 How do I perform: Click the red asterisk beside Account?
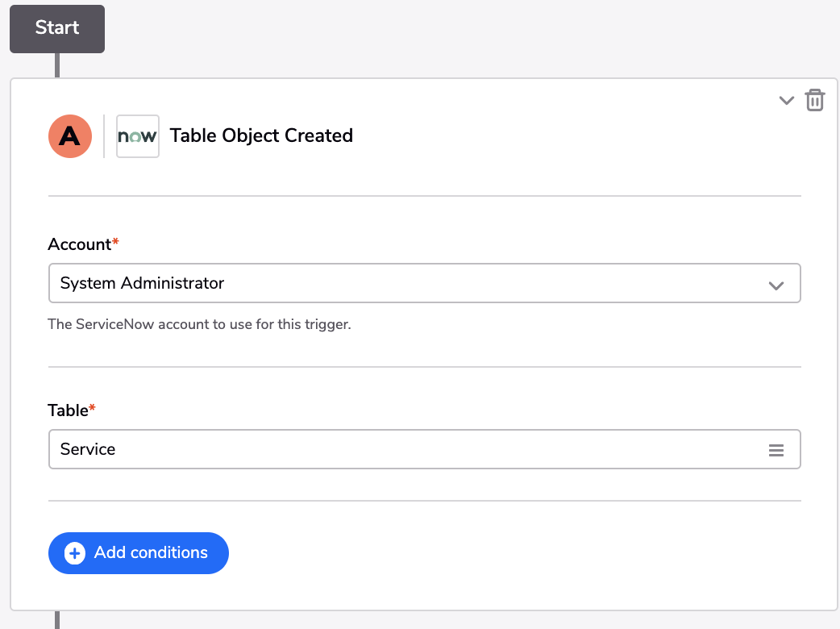coord(115,242)
